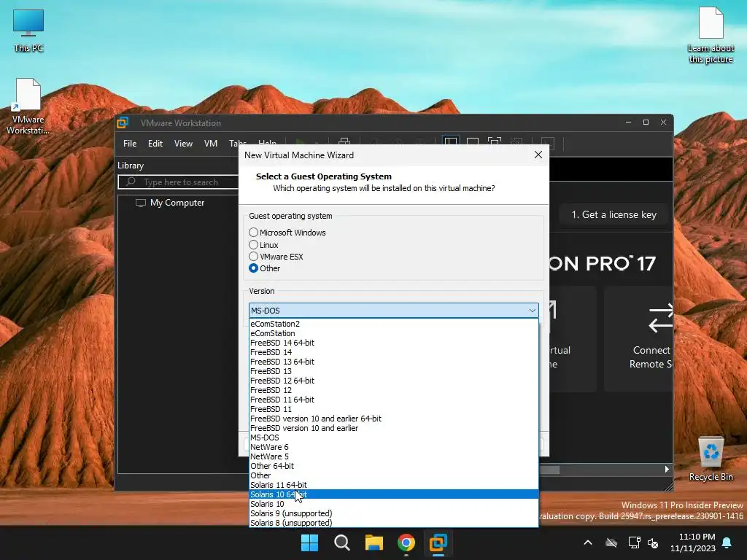The image size is (747, 560).
Task: Click the Get a license key step
Action: 614,215
